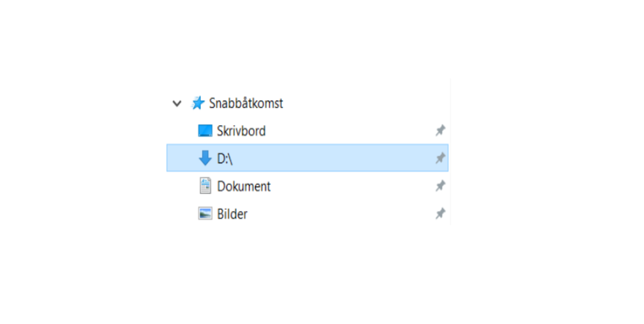Viewport: 644px width, 324px height.
Task: Click the Bilder picture icon
Action: [205, 213]
